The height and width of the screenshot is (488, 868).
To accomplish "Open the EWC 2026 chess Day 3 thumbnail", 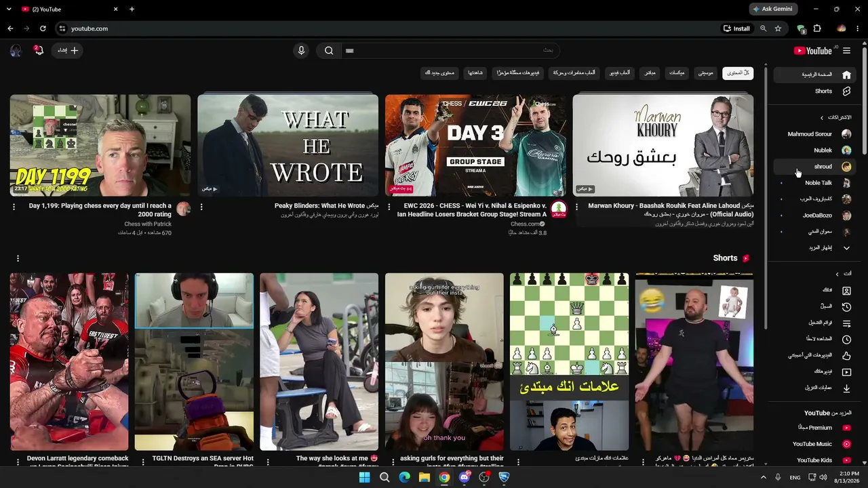I will point(475,145).
